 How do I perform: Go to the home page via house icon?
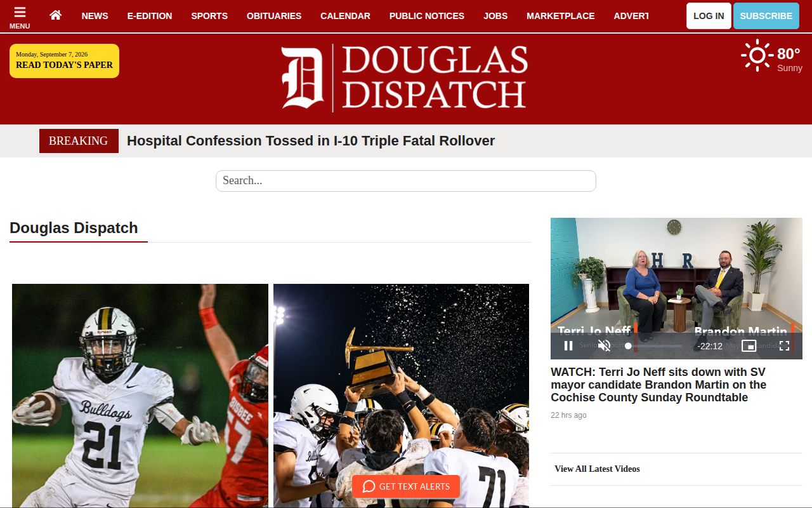click(x=56, y=15)
